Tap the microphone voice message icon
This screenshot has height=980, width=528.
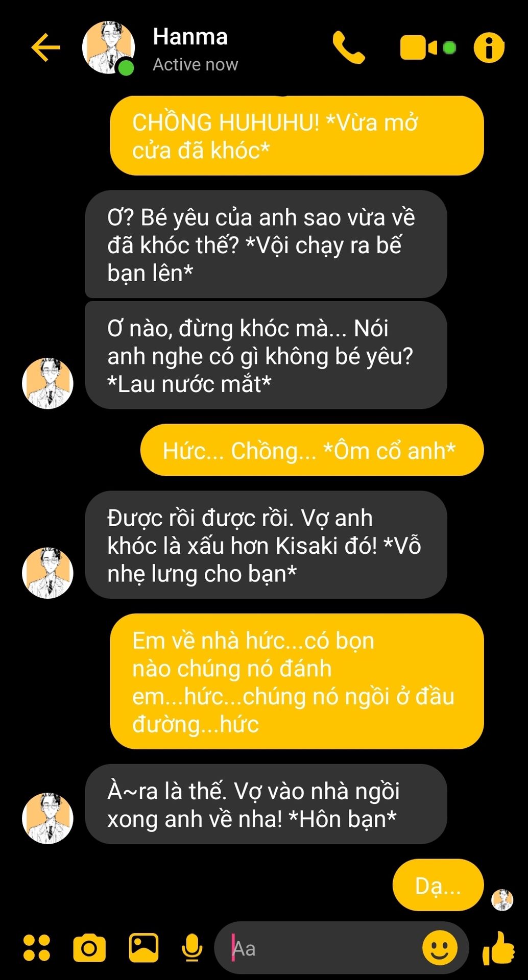(x=192, y=948)
